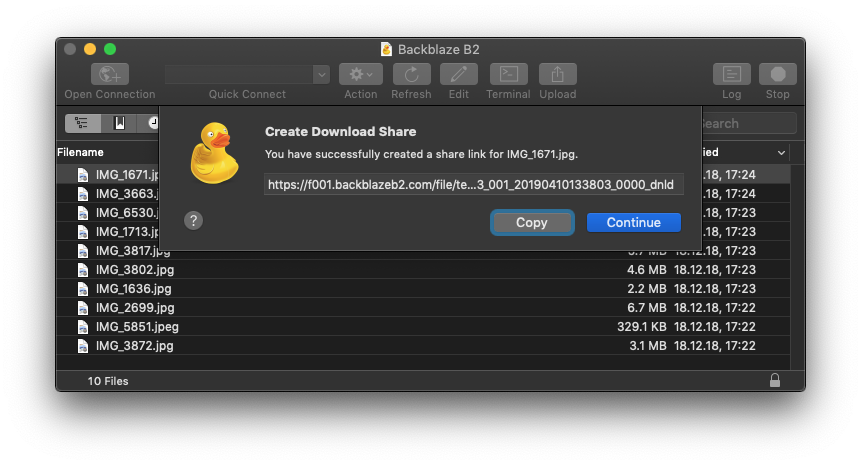Click the Stop toolbar icon
This screenshot has width=861, height=465.
(x=778, y=74)
